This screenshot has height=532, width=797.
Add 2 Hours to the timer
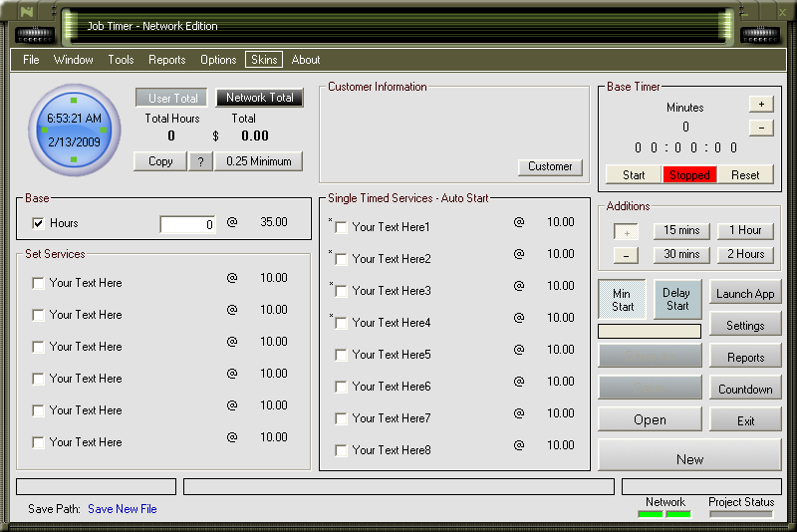point(745,255)
